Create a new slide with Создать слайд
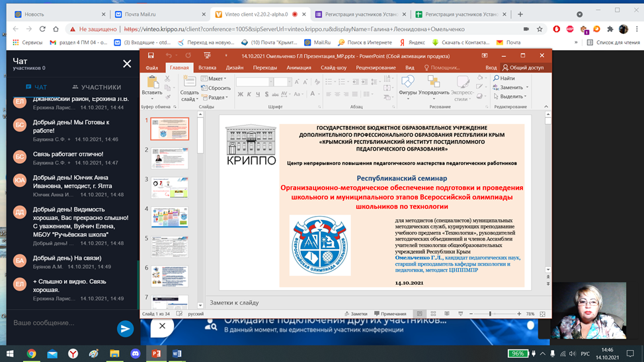Screen dimensions: 644x362 coord(189,89)
